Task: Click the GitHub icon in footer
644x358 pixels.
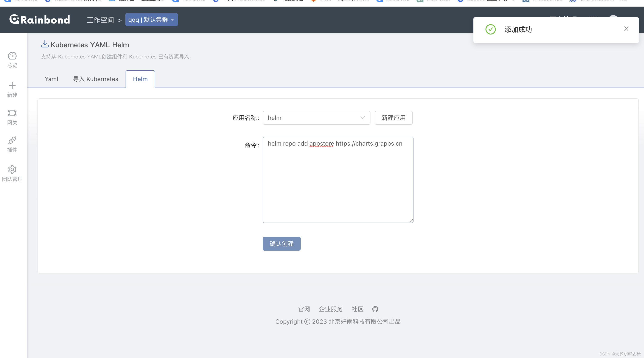Action: [375, 309]
